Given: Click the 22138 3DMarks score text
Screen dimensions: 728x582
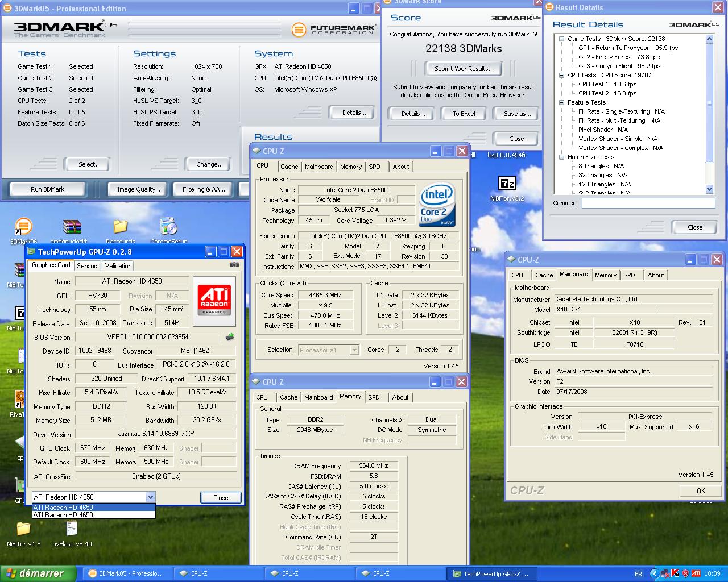Looking at the screenshot, I should pyautogui.click(x=464, y=49).
